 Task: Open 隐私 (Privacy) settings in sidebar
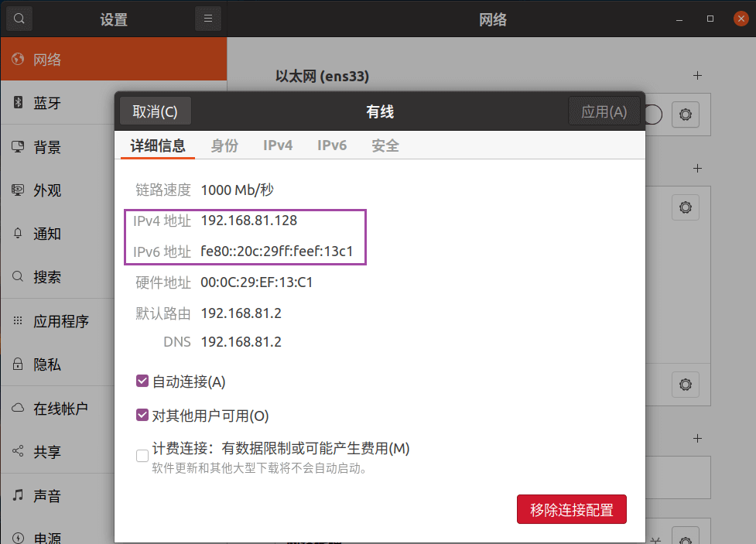tap(46, 364)
